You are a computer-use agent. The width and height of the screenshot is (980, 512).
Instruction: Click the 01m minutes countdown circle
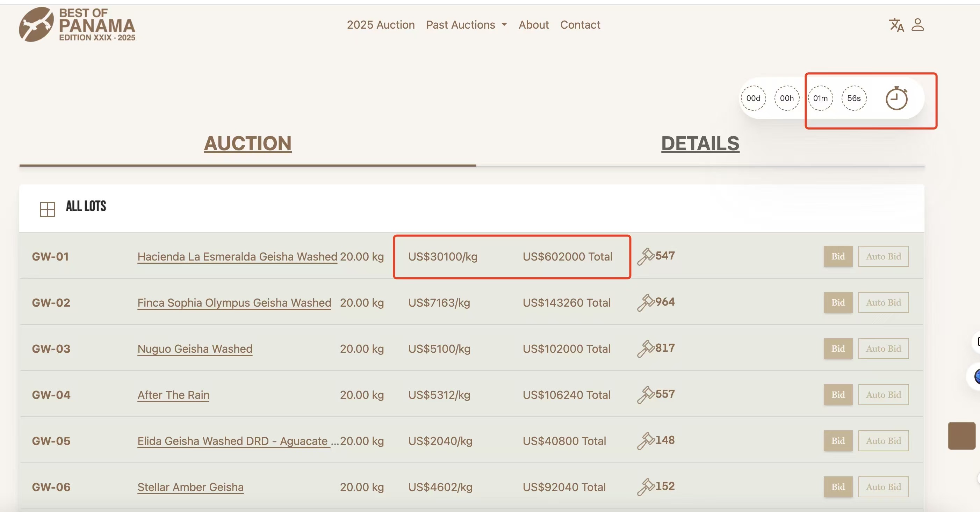(820, 98)
